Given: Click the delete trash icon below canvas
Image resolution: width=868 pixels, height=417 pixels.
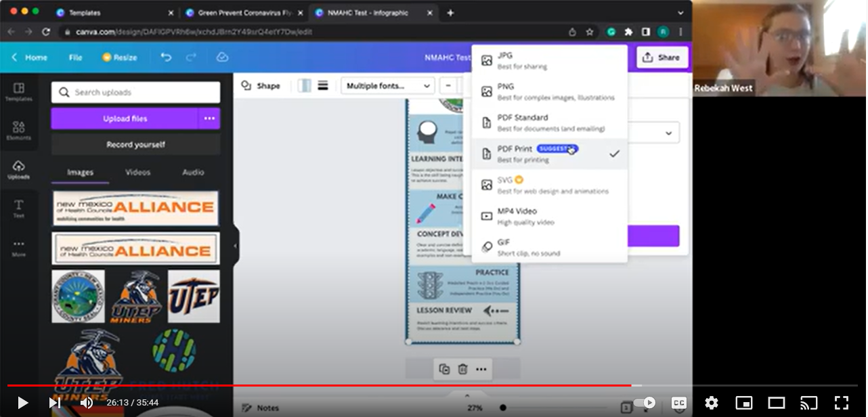Looking at the screenshot, I should click(462, 369).
